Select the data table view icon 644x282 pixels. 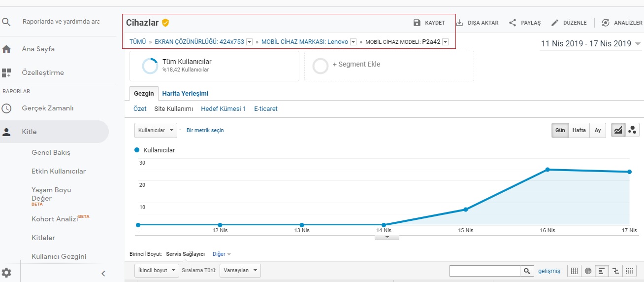coord(574,271)
